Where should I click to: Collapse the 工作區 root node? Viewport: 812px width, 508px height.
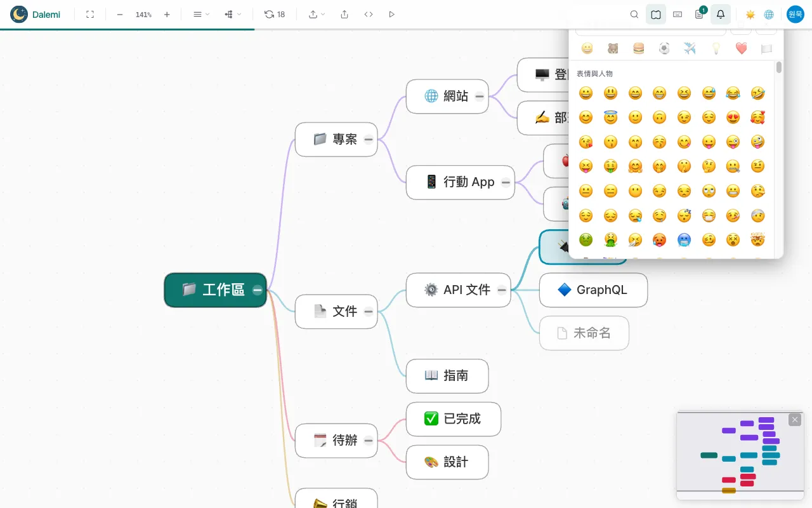click(x=257, y=290)
